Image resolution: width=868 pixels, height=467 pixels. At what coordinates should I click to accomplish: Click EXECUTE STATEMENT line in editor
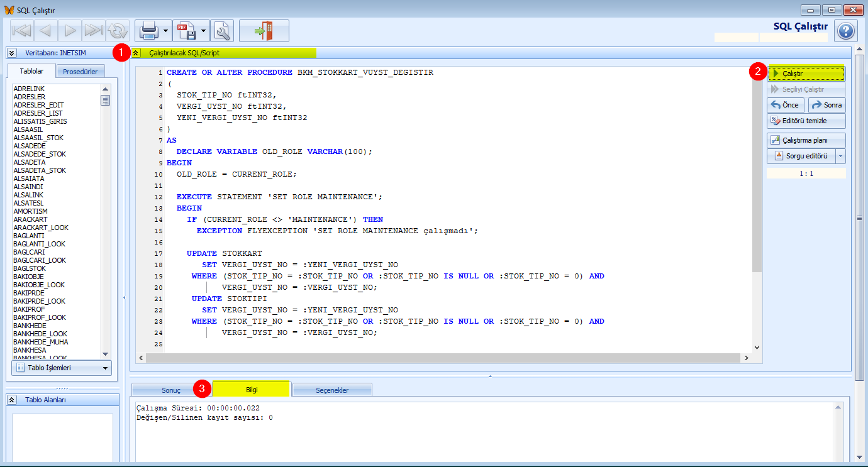(279, 197)
